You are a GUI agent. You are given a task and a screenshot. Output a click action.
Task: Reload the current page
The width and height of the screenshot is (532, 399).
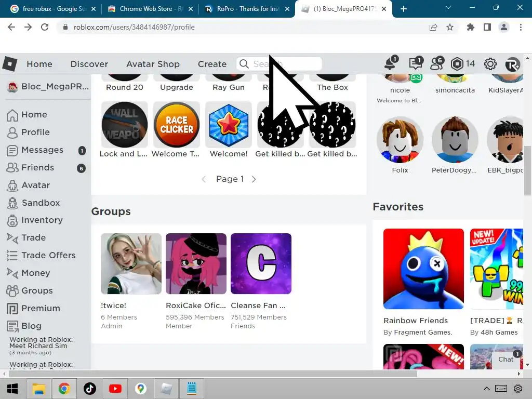tap(45, 27)
